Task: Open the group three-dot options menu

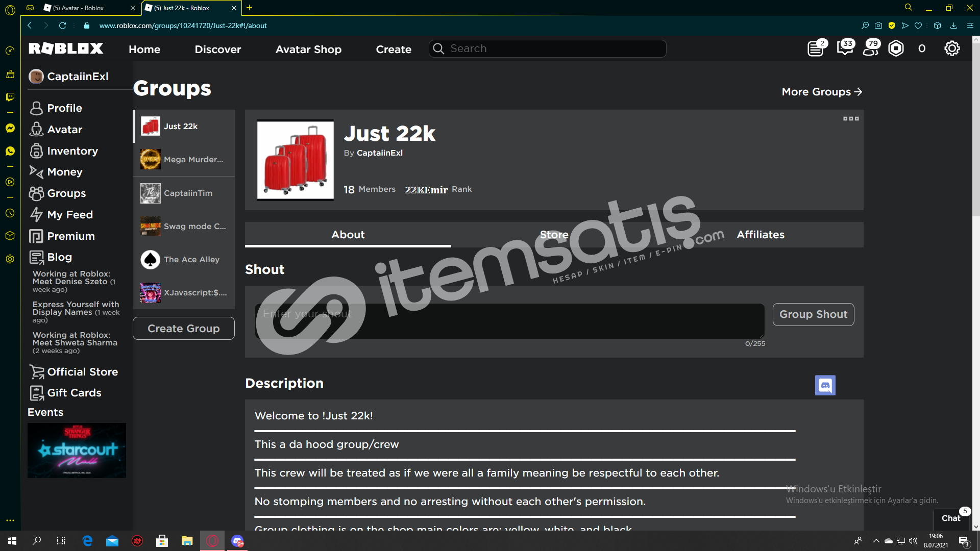Action: [851, 118]
